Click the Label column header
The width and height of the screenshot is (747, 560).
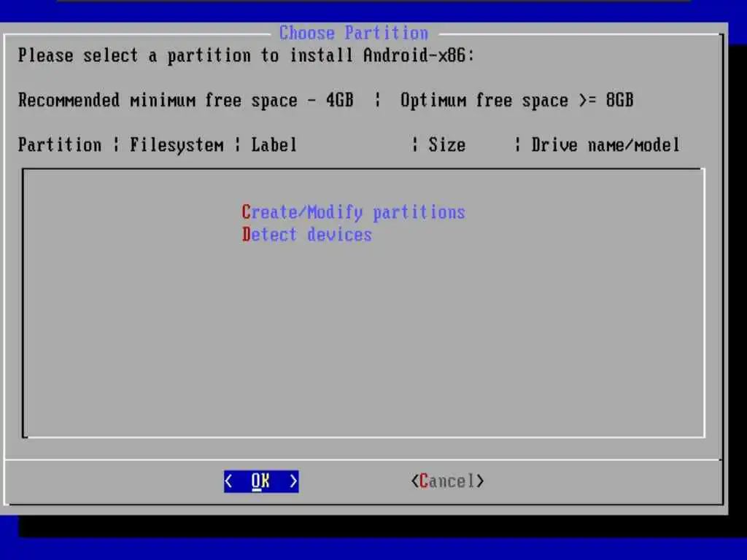pos(274,145)
